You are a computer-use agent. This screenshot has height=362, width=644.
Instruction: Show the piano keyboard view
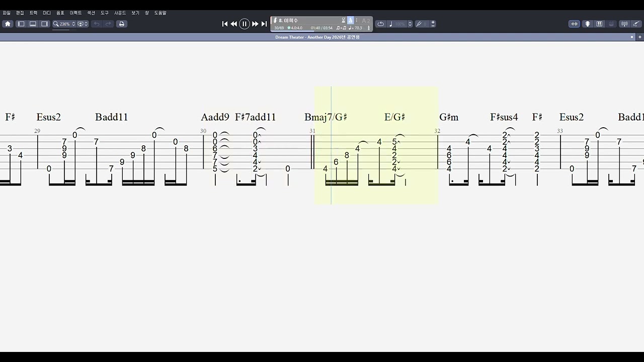(599, 24)
